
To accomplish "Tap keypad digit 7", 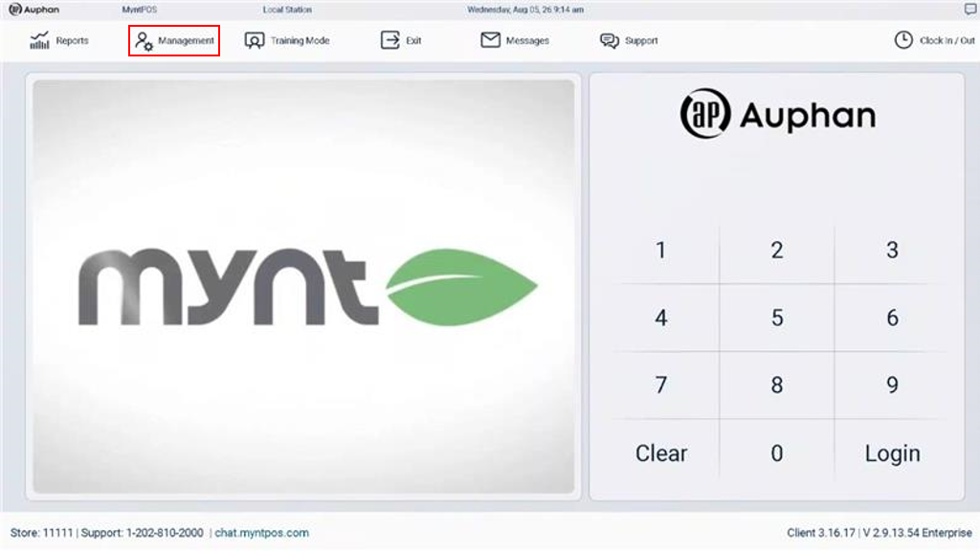I will click(x=661, y=385).
